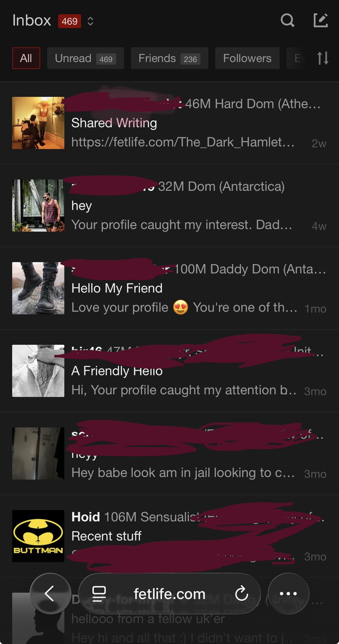Screen dimensions: 339x644
Task: Go back with the browser back arrow
Action: pos(50,593)
